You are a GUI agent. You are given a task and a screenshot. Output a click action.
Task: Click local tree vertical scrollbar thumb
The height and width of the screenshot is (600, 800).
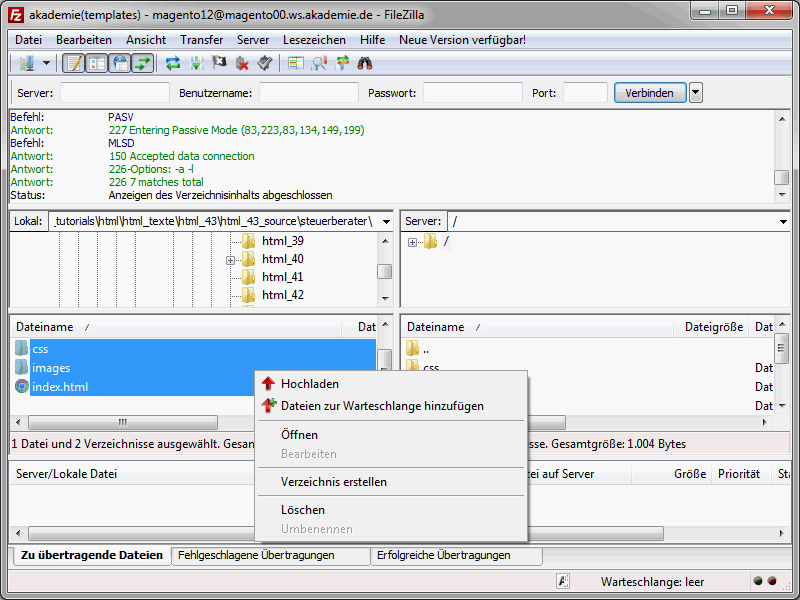click(x=385, y=271)
